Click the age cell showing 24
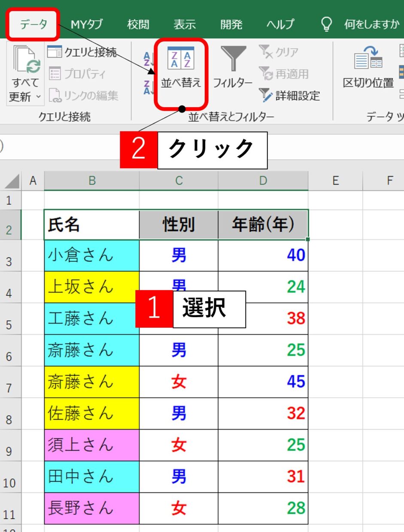Screen dimensions: 404x532 [x=263, y=287]
